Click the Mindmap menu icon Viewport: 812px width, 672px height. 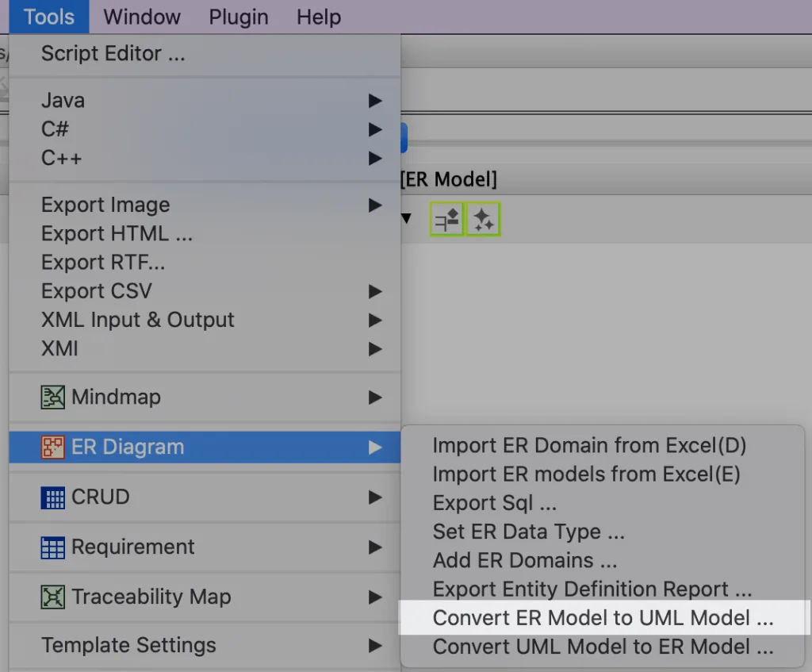[53, 397]
